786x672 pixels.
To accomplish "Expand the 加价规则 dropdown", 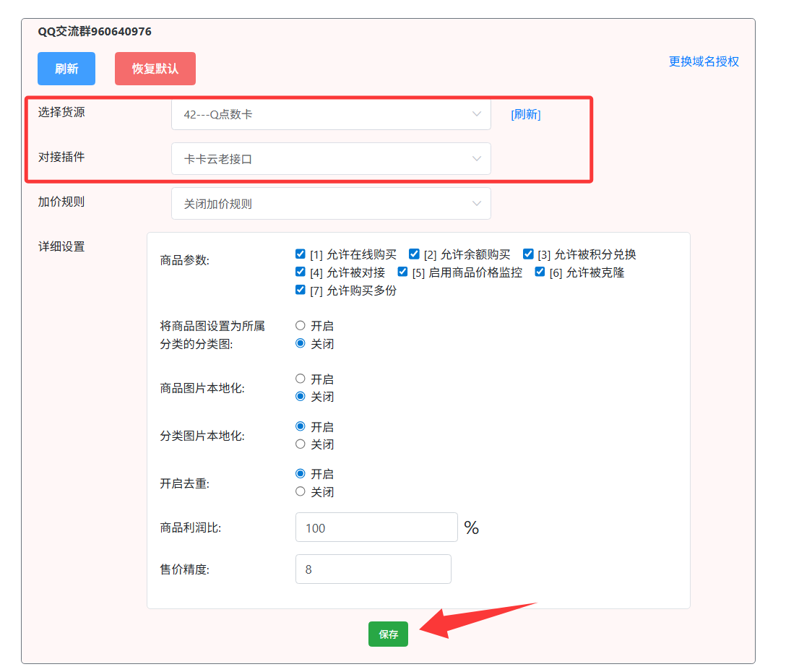I will (331, 204).
